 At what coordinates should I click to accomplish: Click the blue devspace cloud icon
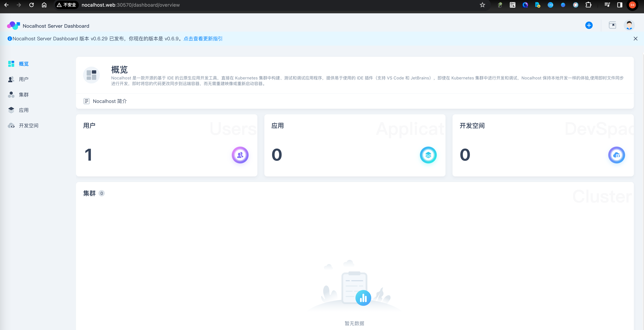click(616, 155)
